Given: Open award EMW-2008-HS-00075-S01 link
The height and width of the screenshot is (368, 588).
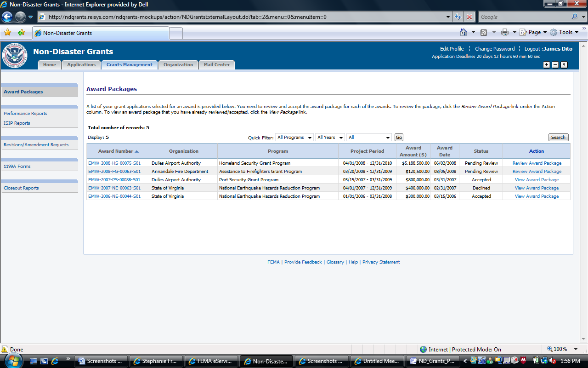Looking at the screenshot, I should [x=114, y=163].
